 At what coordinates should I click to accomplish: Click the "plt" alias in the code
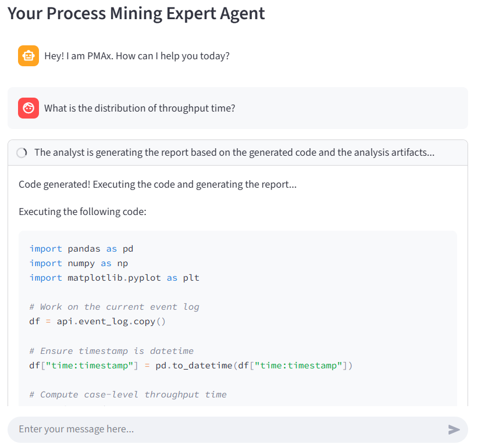[192, 278]
